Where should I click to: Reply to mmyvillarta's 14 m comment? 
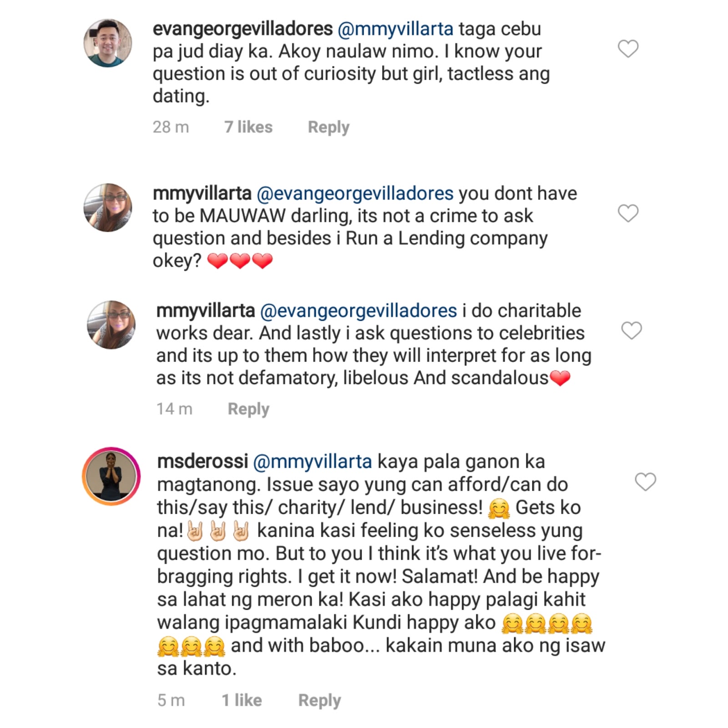click(248, 409)
